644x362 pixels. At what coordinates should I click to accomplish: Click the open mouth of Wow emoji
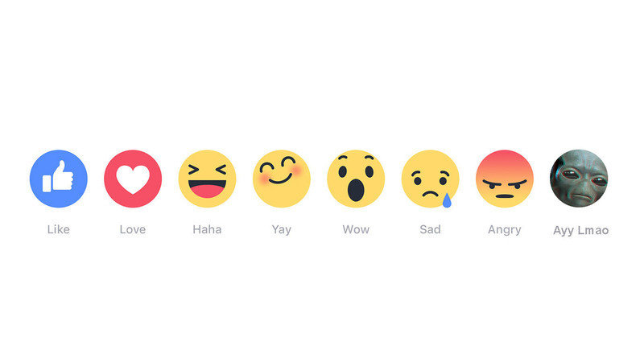pos(356,191)
